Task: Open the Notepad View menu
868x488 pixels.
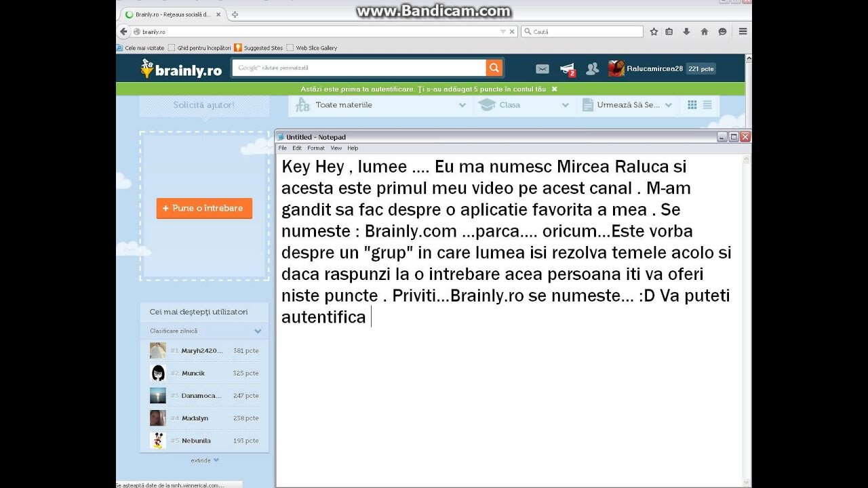Action: 336,148
